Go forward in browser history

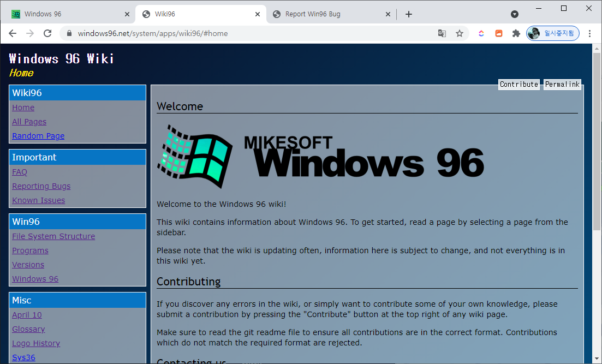pos(30,33)
